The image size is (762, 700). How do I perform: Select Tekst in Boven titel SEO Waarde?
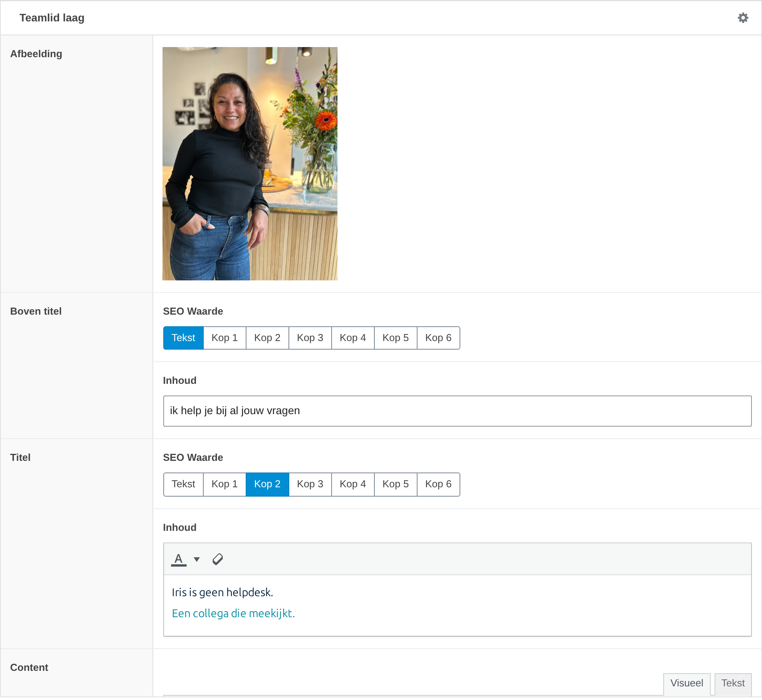coord(184,338)
